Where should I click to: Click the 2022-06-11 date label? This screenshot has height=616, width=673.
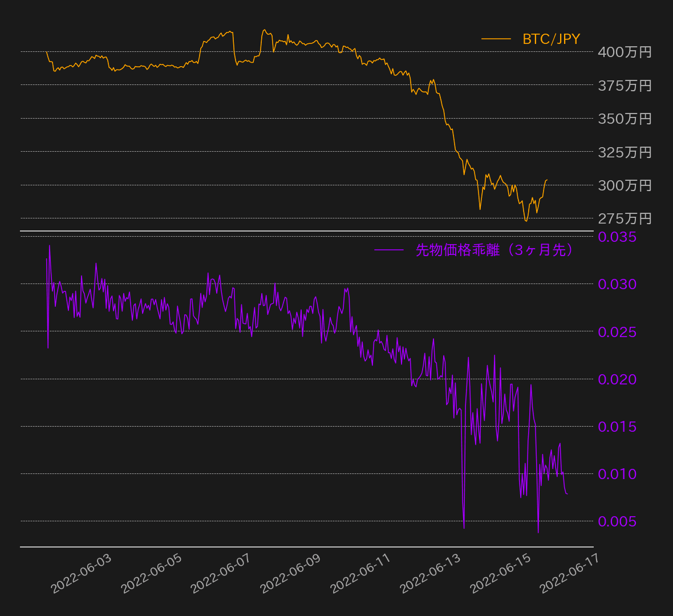pos(360,574)
